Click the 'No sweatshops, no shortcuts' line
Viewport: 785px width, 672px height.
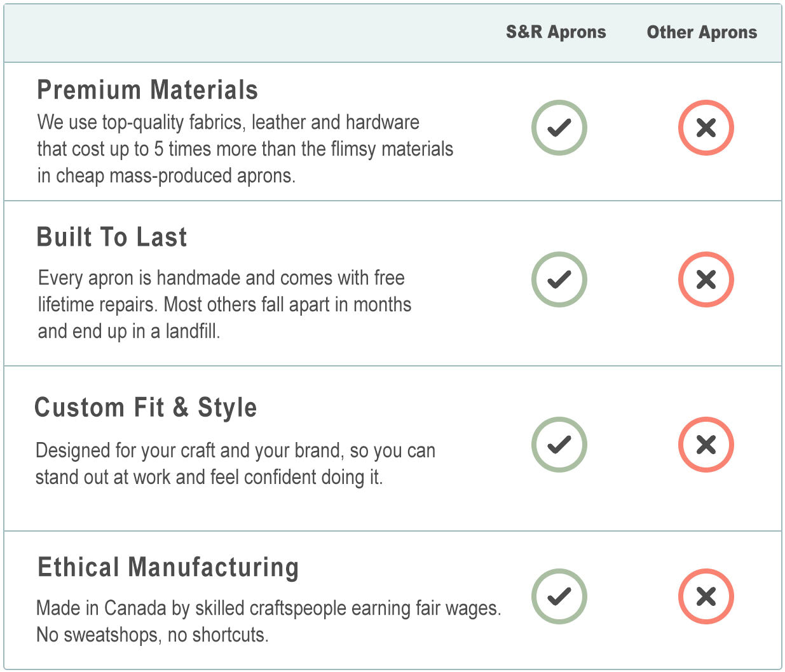[153, 635]
